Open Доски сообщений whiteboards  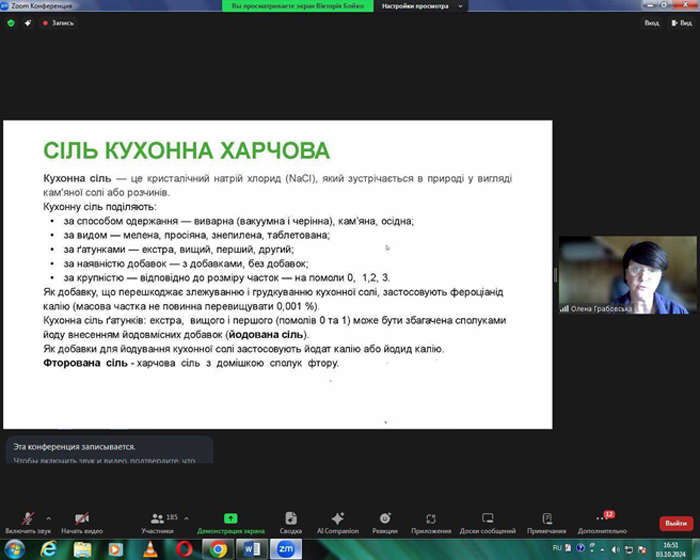pyautogui.click(x=488, y=522)
